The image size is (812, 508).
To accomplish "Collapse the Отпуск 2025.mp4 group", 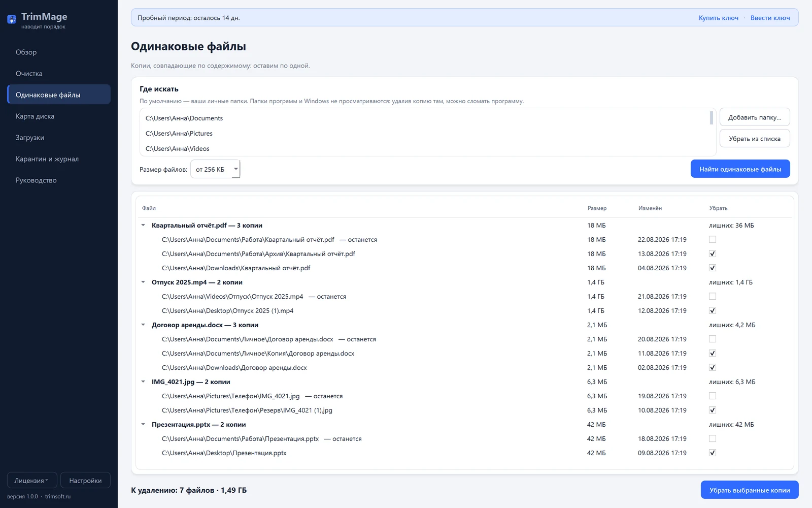I will coord(143,282).
